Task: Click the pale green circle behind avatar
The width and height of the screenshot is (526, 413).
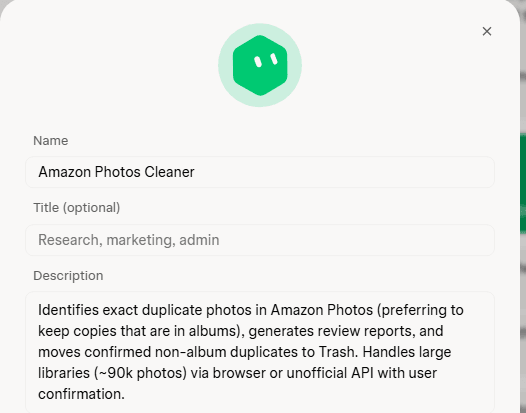Action: (x=260, y=65)
